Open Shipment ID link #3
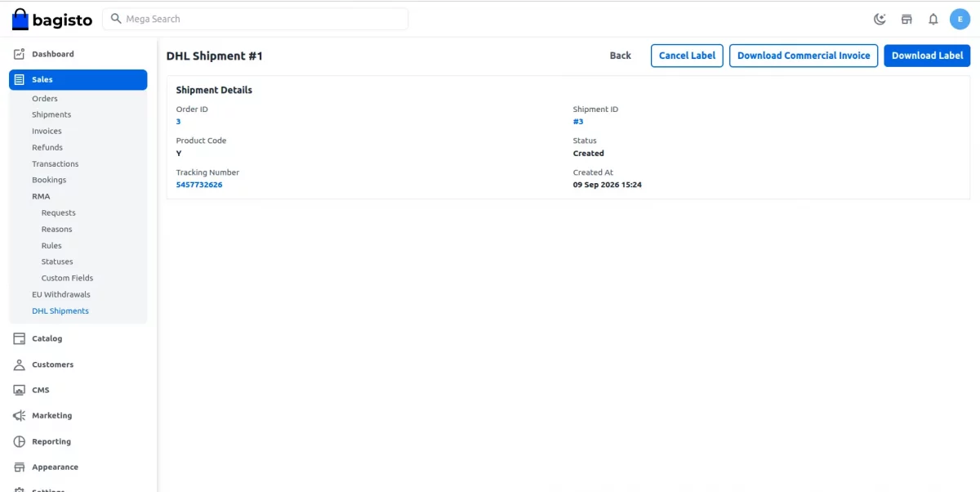Viewport: 980px width, 492px height. [578, 122]
